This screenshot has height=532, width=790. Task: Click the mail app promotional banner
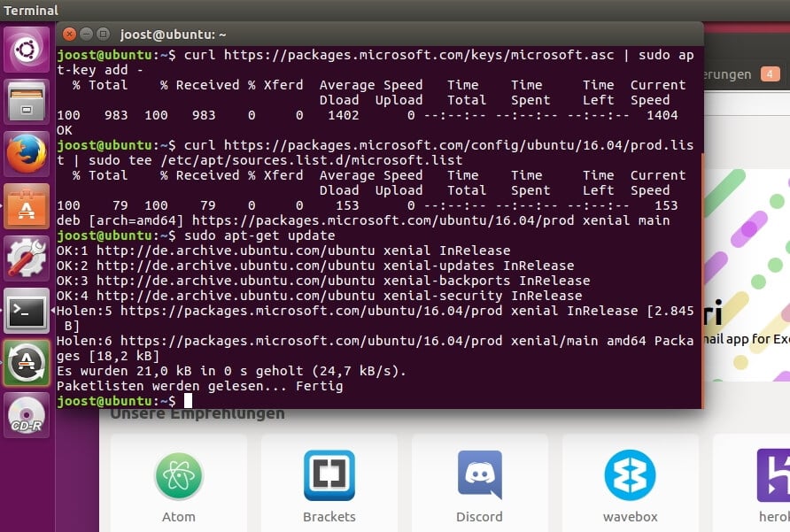[747, 275]
